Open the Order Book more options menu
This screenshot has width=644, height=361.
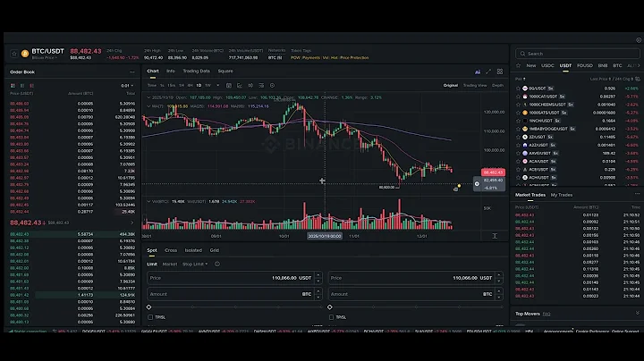pos(131,71)
